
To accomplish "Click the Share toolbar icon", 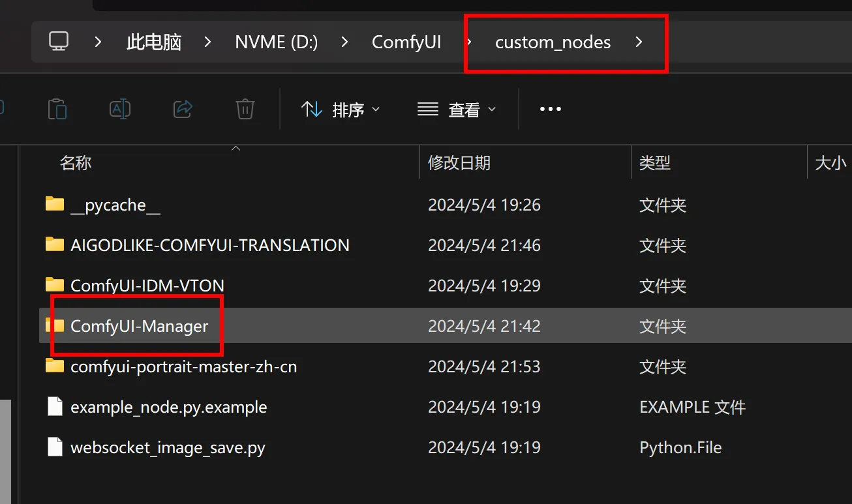I will pos(183,109).
